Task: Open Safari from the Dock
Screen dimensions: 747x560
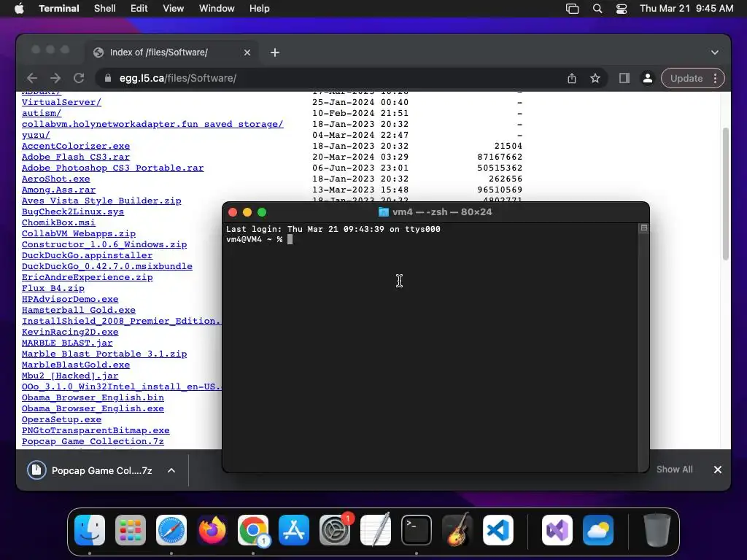Action: (x=171, y=530)
